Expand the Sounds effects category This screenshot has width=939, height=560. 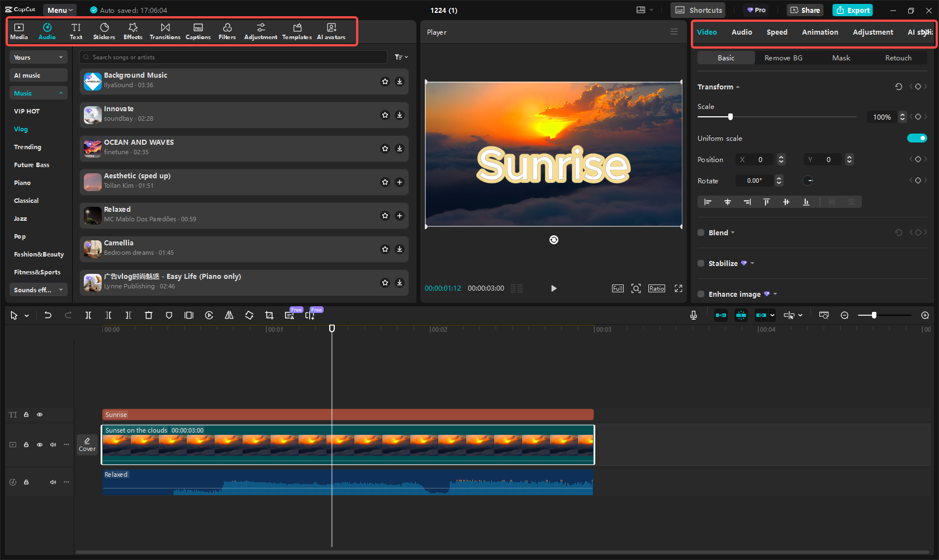(x=38, y=290)
